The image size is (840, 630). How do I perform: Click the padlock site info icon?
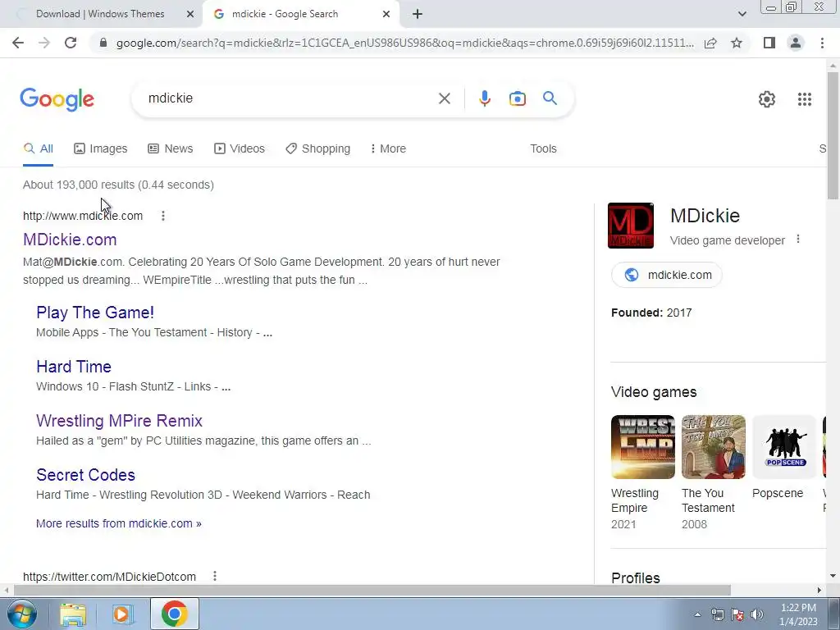click(x=103, y=43)
